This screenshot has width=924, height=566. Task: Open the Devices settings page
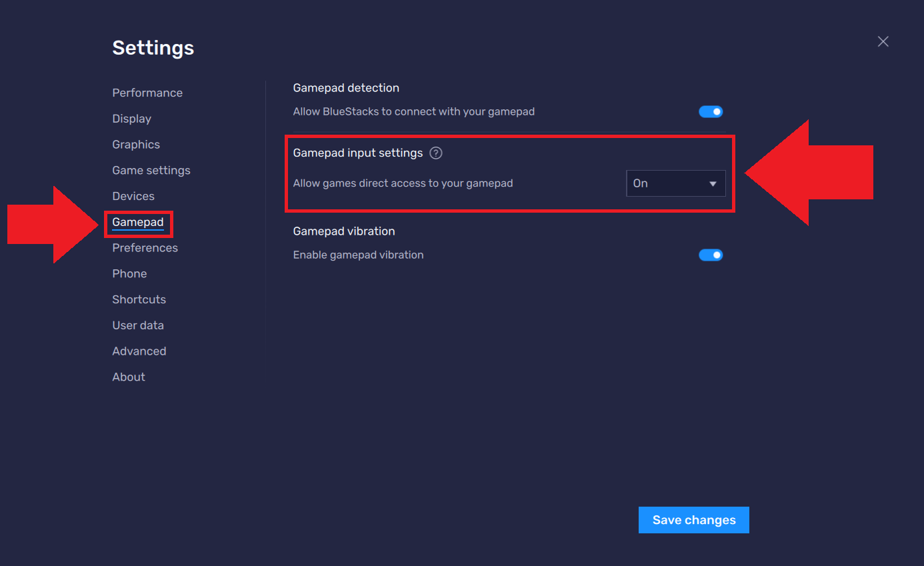pyautogui.click(x=133, y=196)
